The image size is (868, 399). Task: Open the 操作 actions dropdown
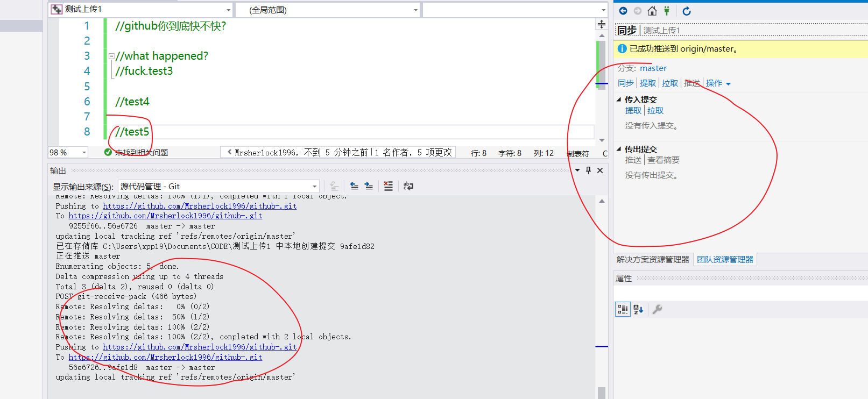[x=718, y=83]
